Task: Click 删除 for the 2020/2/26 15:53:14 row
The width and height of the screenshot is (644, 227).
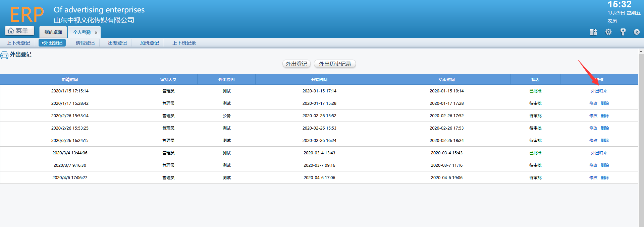Action: pos(605,116)
